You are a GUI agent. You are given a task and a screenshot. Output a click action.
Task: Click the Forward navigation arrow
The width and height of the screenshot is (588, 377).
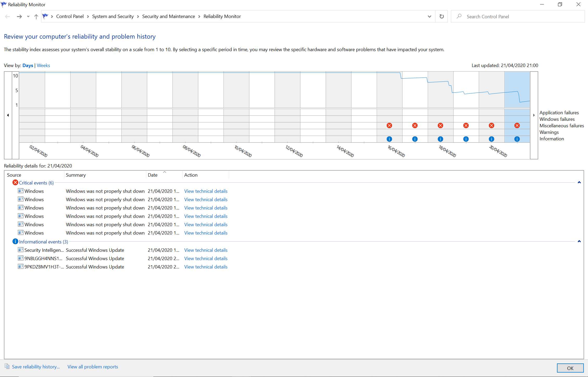coord(19,16)
